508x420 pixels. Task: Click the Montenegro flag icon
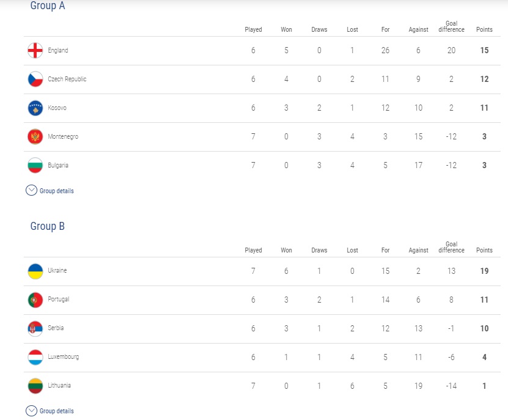[x=35, y=137]
